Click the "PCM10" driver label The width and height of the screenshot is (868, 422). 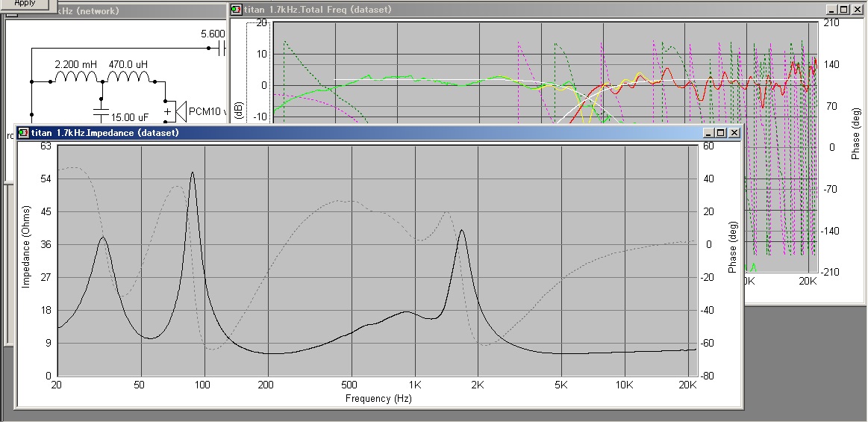(x=205, y=111)
